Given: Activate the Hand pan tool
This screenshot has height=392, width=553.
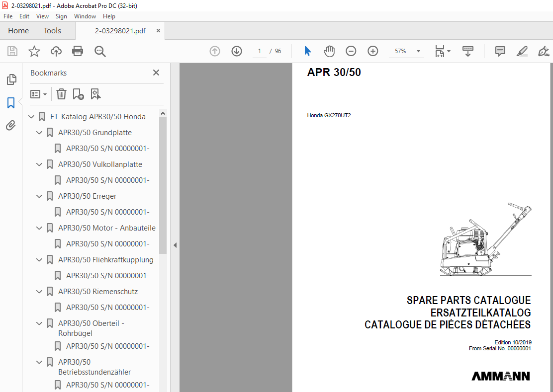Looking at the screenshot, I should coord(329,51).
